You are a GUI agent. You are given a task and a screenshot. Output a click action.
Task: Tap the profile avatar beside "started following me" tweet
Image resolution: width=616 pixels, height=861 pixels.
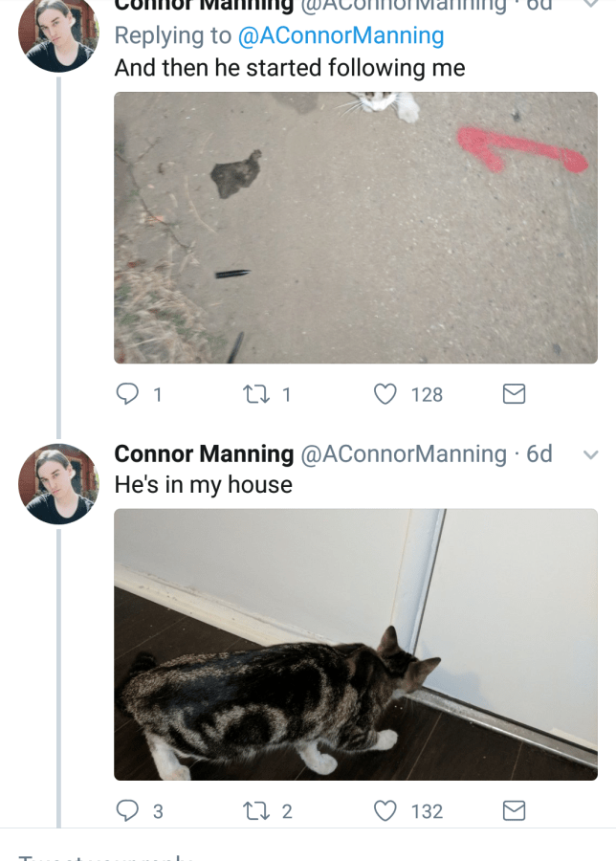(58, 36)
